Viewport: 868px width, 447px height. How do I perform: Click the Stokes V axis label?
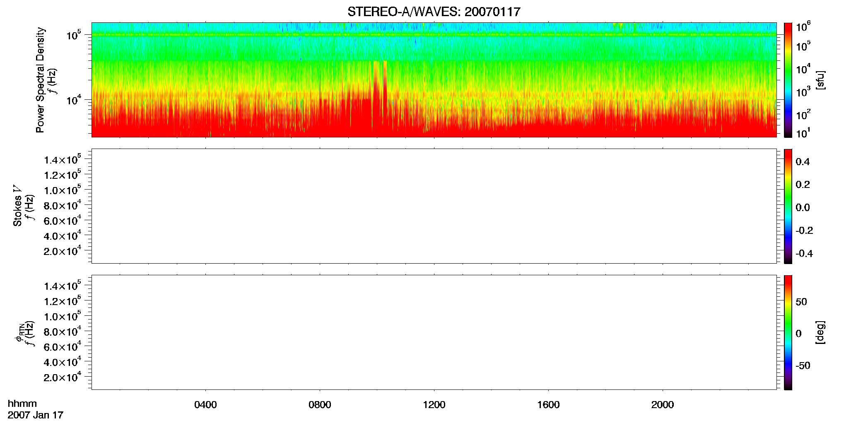pos(17,206)
